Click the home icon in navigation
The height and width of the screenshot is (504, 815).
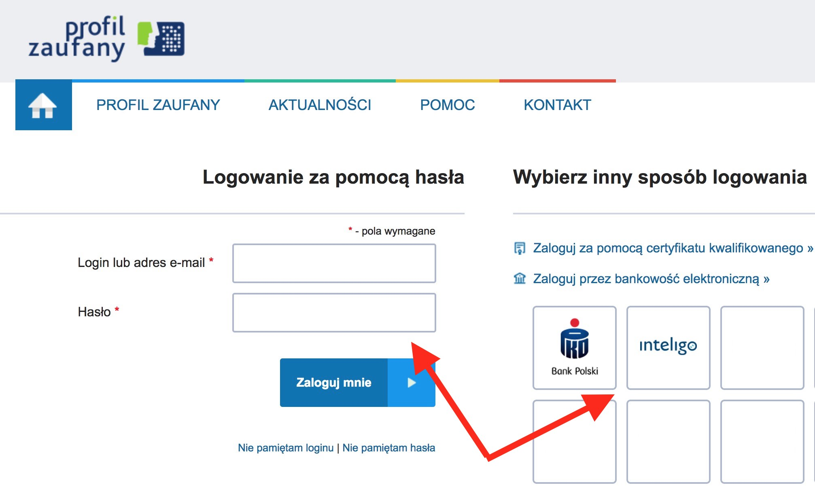[x=43, y=105]
